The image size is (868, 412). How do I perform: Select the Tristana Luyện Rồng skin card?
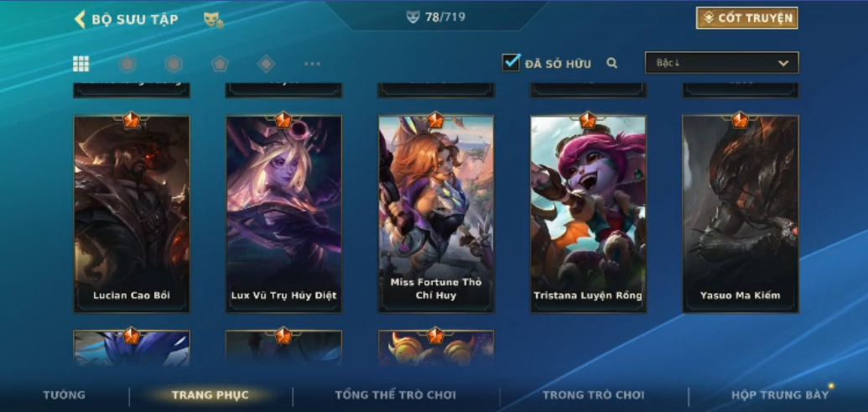[x=588, y=214]
